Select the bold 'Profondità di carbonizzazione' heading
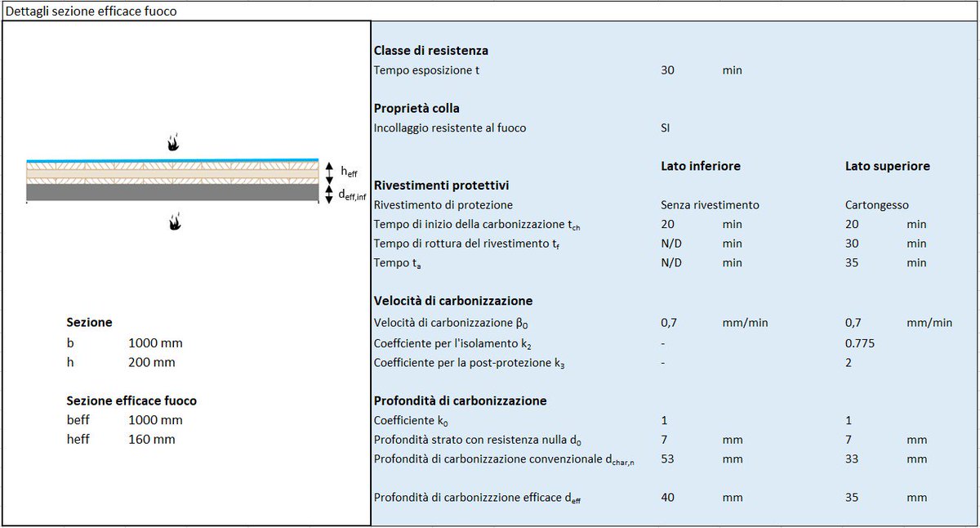The image size is (980, 528). coord(460,400)
